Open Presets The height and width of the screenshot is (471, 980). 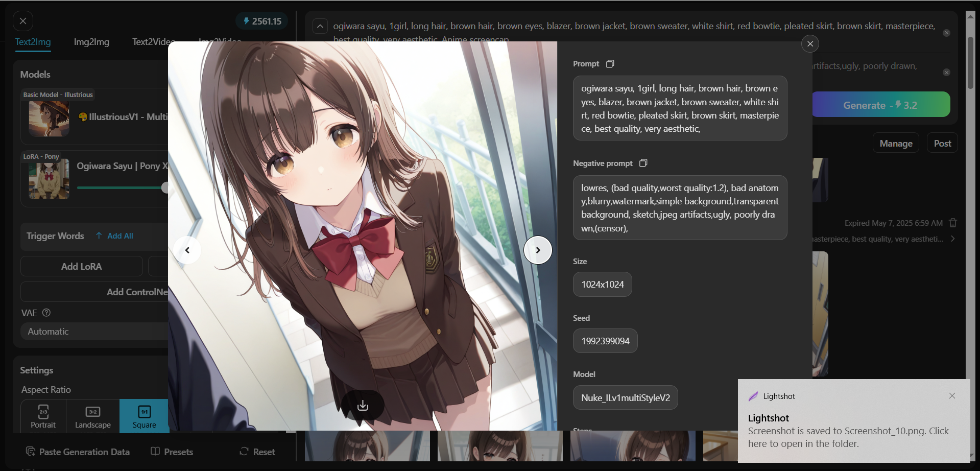coord(172,452)
